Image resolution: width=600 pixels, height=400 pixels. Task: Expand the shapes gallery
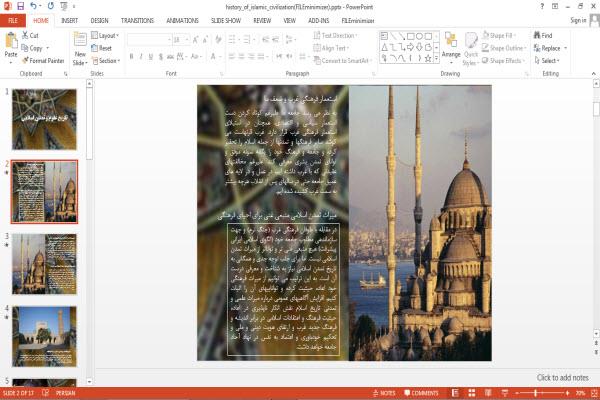pyautogui.click(x=437, y=59)
